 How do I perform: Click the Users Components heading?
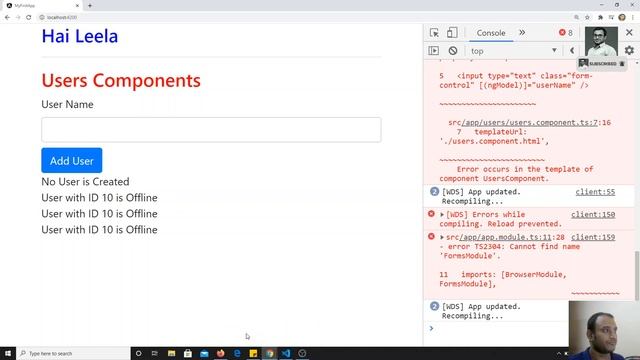point(121,80)
